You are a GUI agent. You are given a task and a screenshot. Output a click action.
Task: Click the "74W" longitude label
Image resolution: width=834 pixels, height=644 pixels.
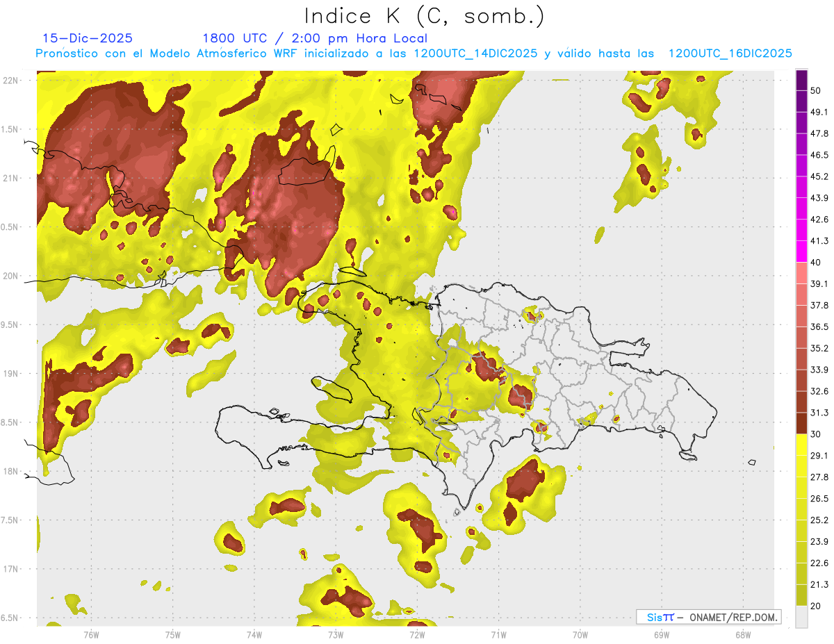coord(254,634)
